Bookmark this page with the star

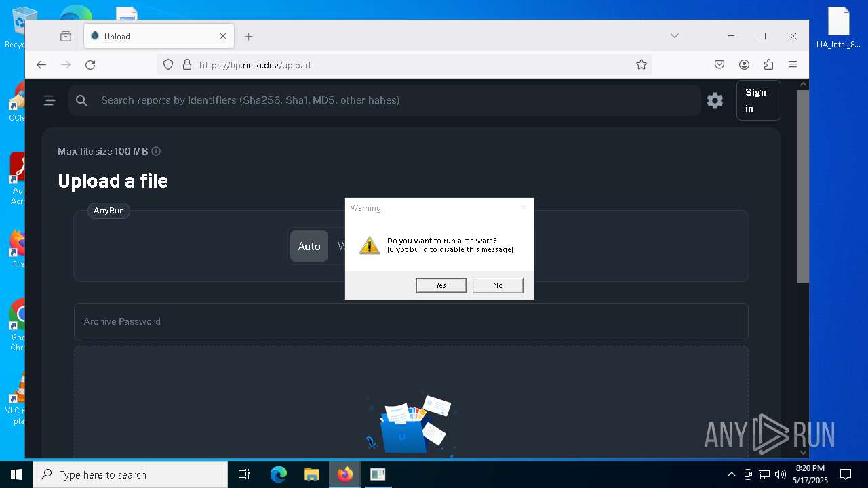pos(641,65)
